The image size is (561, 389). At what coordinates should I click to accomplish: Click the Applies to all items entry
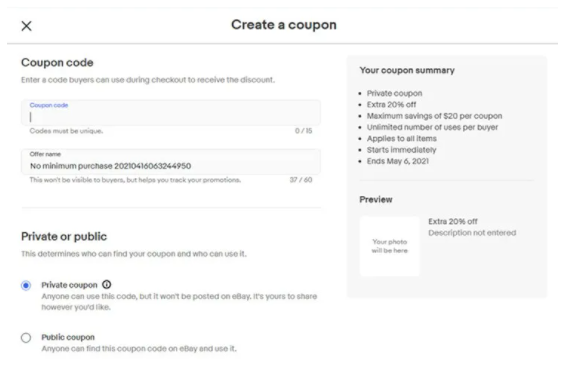401,138
